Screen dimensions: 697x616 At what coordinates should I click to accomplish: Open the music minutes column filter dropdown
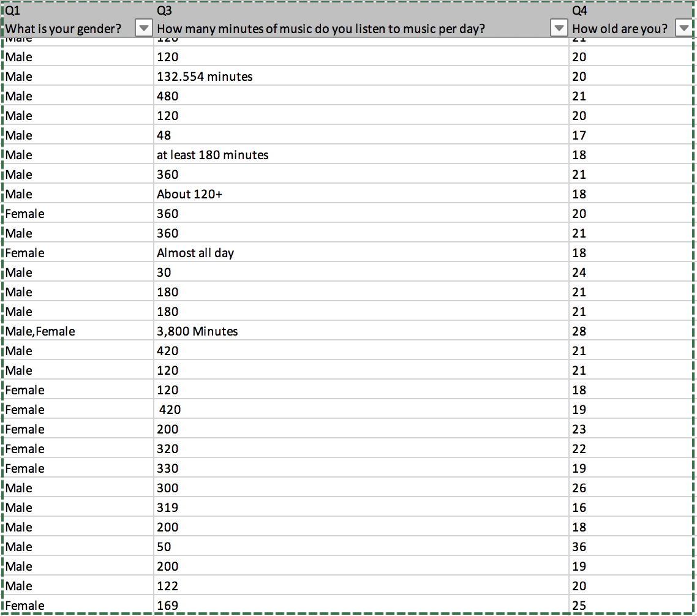coord(559,28)
